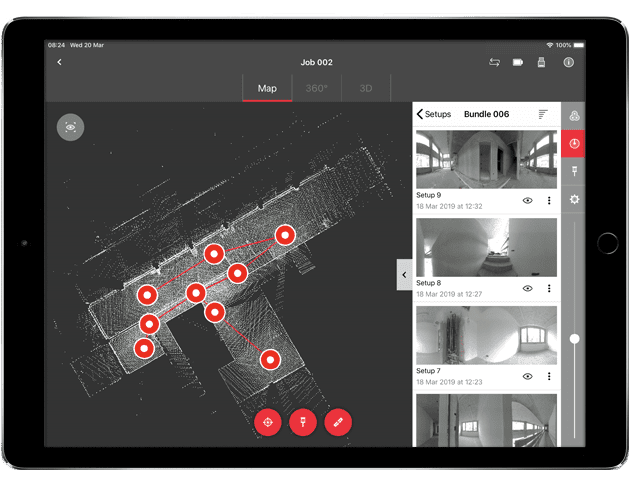Tap the sync arrows icon in top bar

click(x=494, y=62)
